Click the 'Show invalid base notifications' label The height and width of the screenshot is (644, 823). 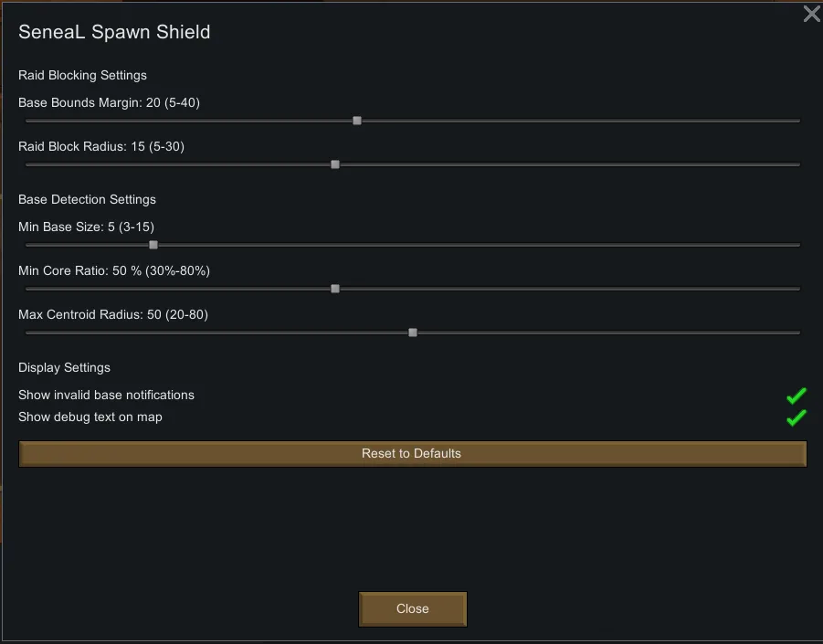[x=106, y=395]
